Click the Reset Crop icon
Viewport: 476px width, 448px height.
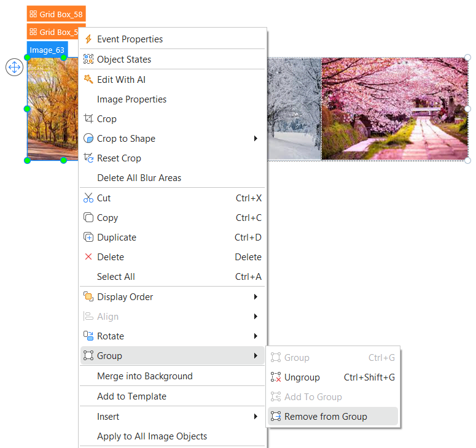point(88,158)
